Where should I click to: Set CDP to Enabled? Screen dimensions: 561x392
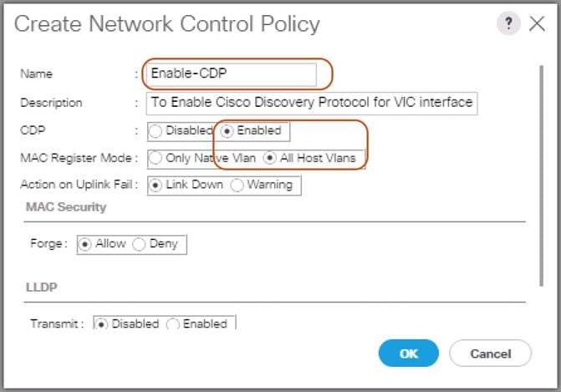(x=227, y=130)
